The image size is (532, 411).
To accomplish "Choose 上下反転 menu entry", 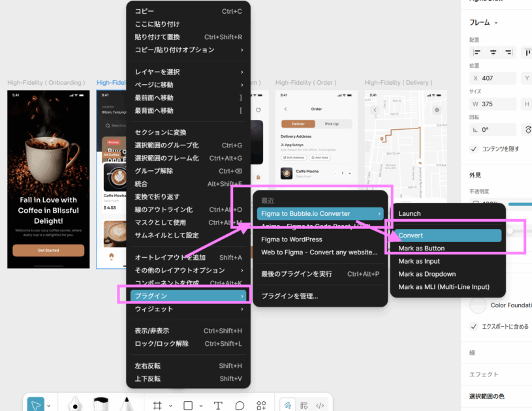I will (188, 378).
